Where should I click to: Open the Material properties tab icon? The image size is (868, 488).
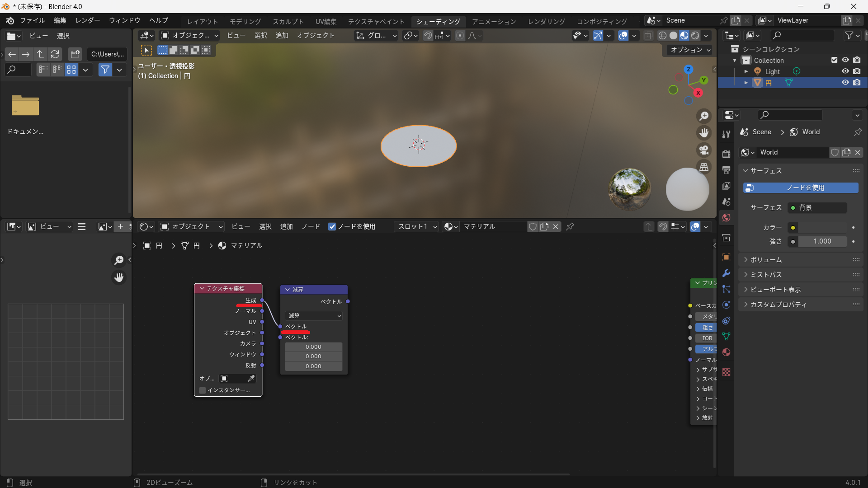(726, 352)
